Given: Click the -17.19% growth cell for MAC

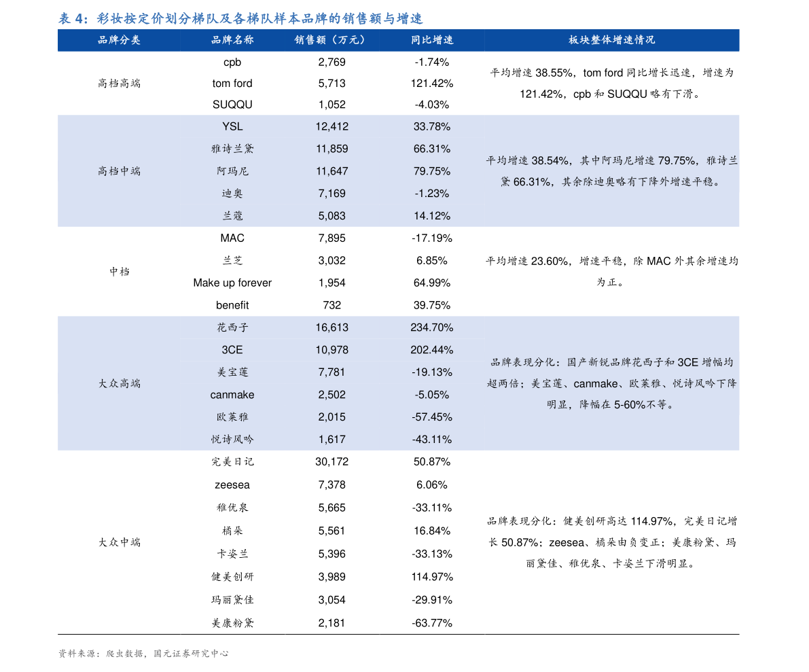Looking at the screenshot, I should click(x=432, y=238).
